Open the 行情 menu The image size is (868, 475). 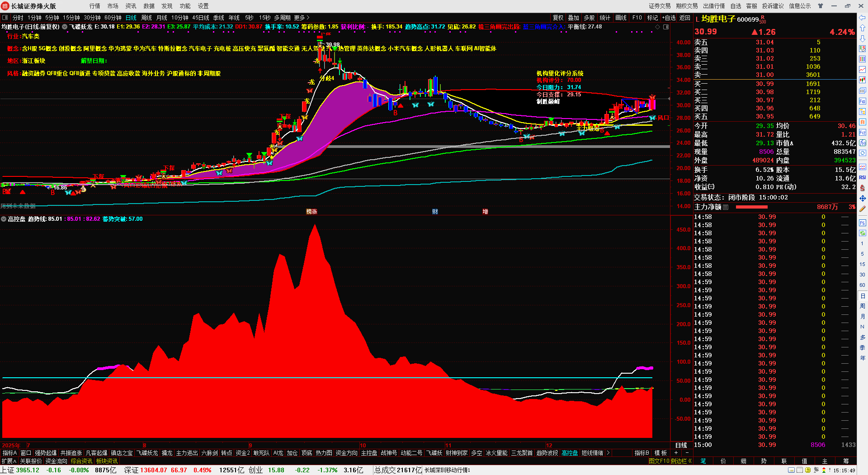(95, 6)
